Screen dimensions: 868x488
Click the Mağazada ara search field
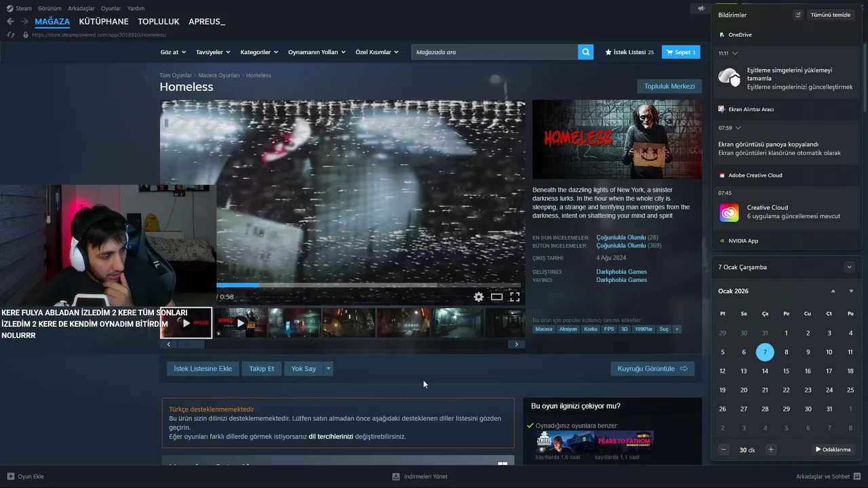click(x=494, y=52)
